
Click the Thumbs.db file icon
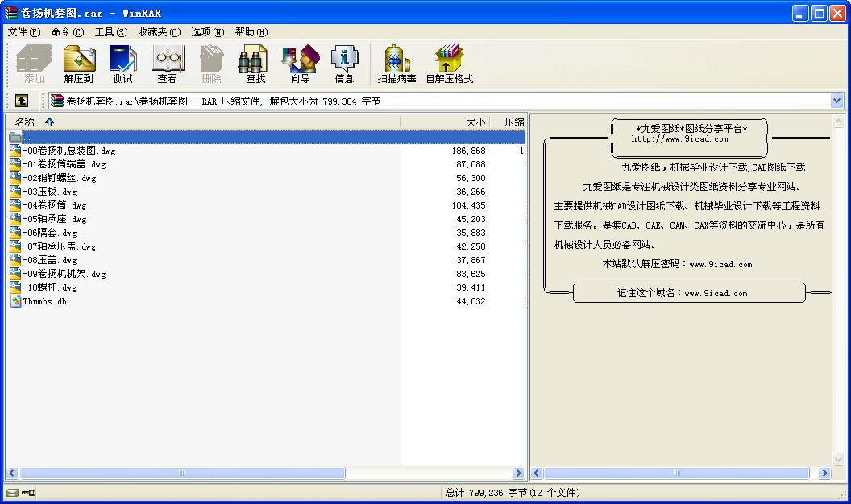[15, 301]
